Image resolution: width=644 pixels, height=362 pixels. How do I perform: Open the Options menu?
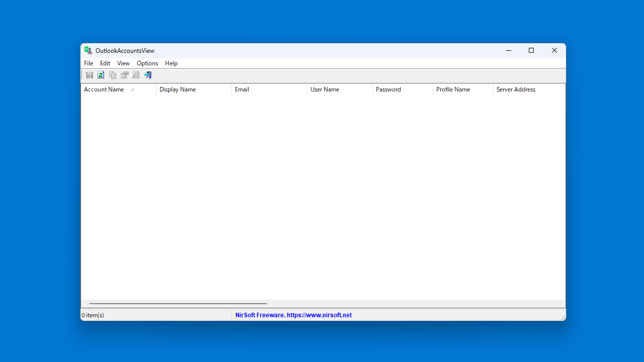[147, 63]
